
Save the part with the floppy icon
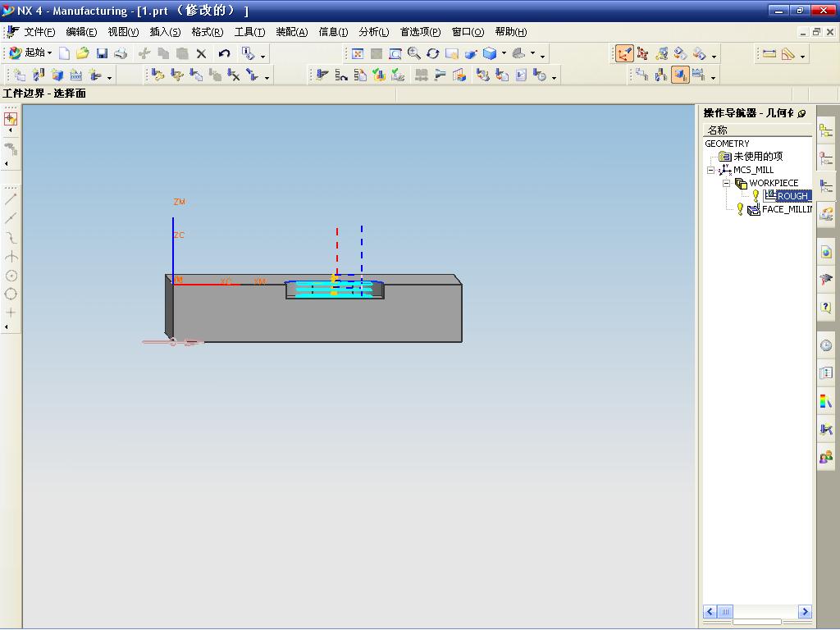coord(102,53)
